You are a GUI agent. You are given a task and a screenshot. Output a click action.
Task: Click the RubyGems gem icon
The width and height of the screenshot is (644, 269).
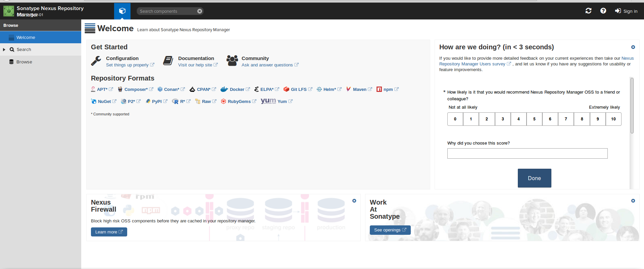pos(224,101)
